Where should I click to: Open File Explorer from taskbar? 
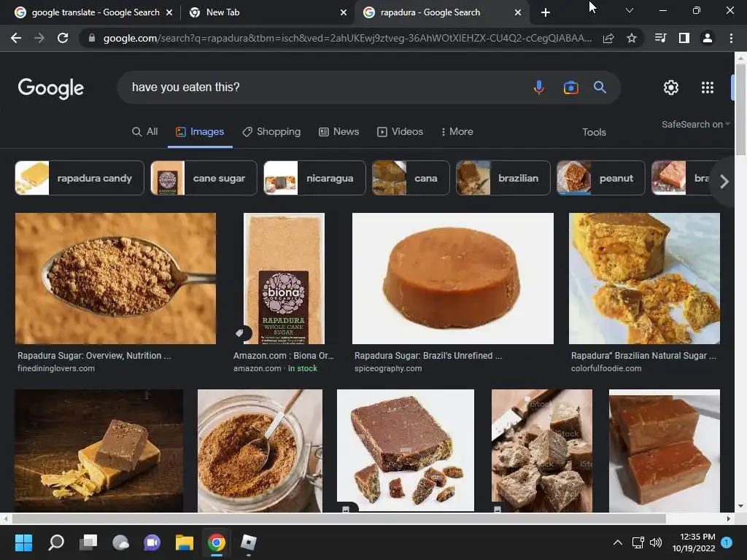(x=185, y=542)
